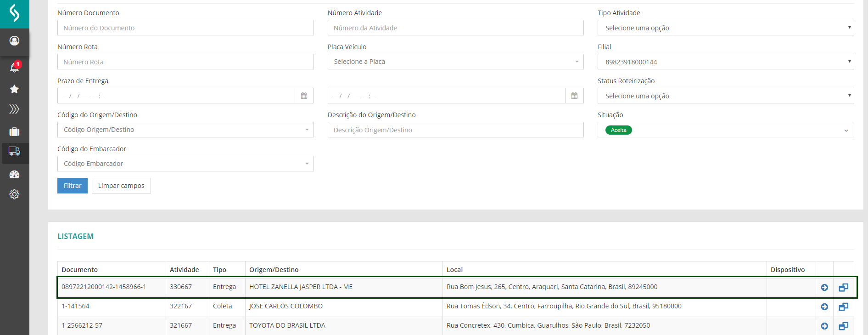This screenshot has width=868, height=335.
Task: Click the Número do Documento input field
Action: (x=185, y=28)
